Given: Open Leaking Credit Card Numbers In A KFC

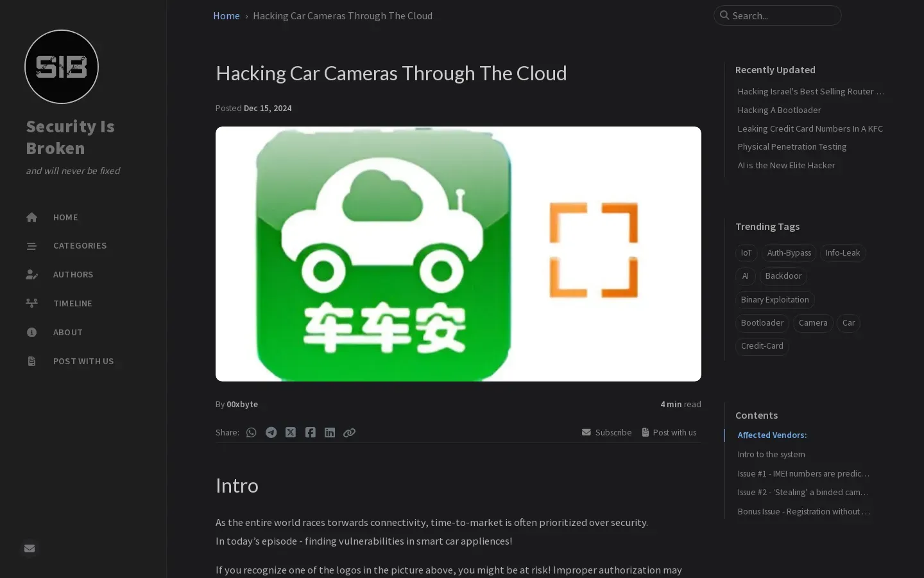Looking at the screenshot, I should 810,129.
